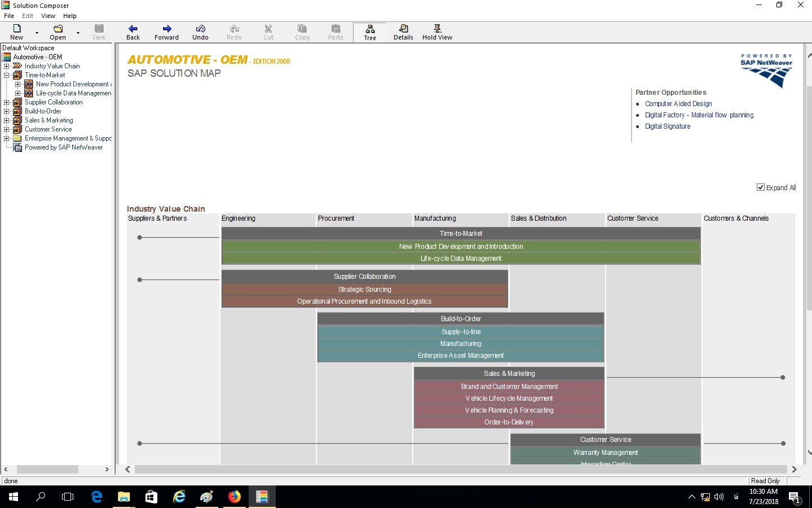Open Digital Factory - Material flow planning link
812x508 pixels.
699,115
